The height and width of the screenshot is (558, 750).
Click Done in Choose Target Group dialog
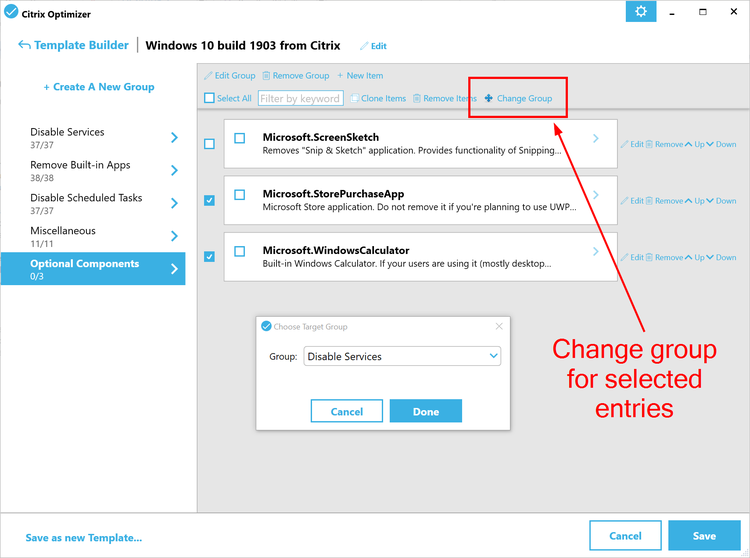[426, 411]
